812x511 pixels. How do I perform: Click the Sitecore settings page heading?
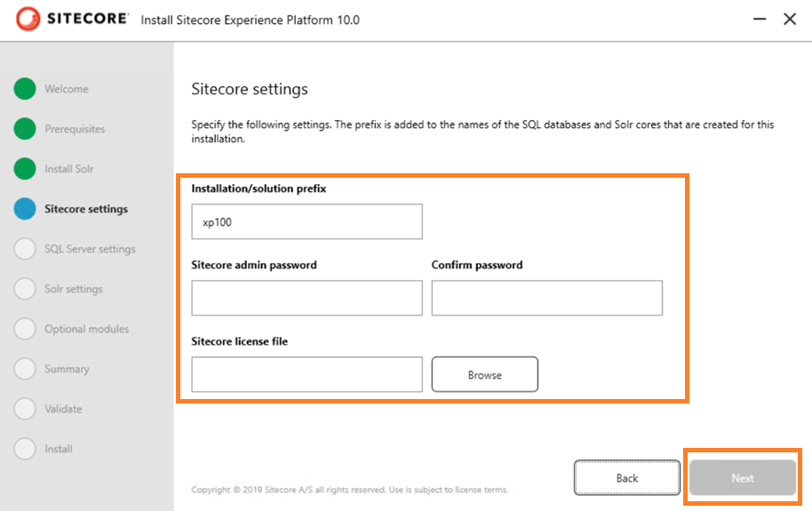(250, 89)
